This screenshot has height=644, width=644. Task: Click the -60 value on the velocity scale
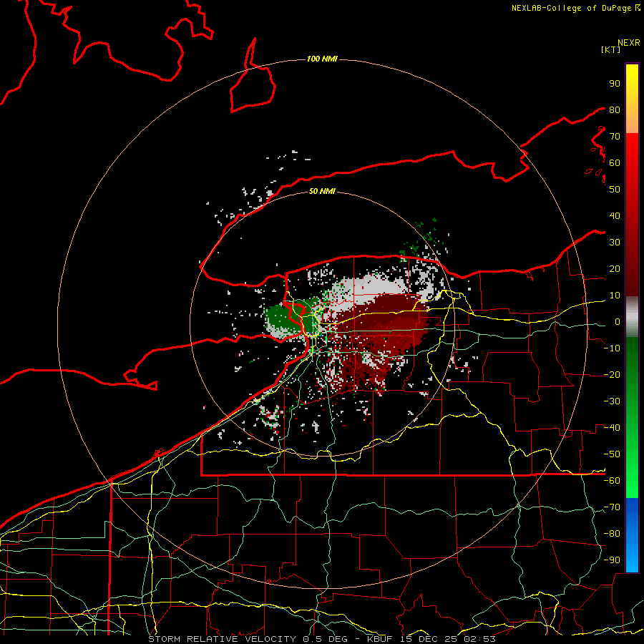click(x=612, y=481)
